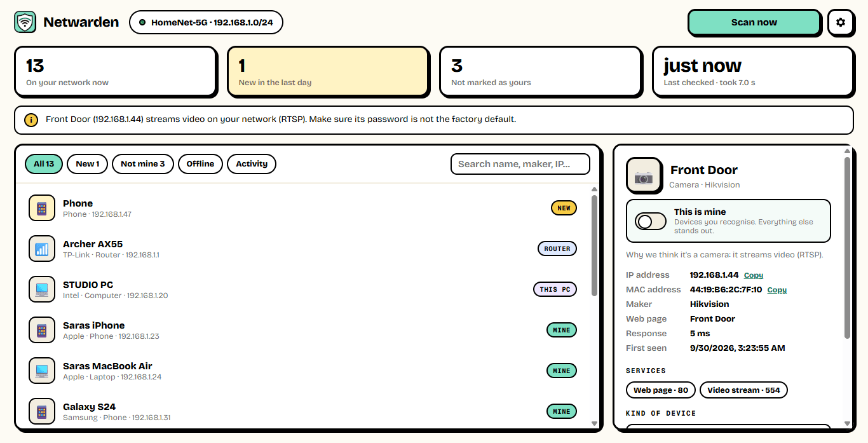Click the device list scrollbar thumb

594,245
